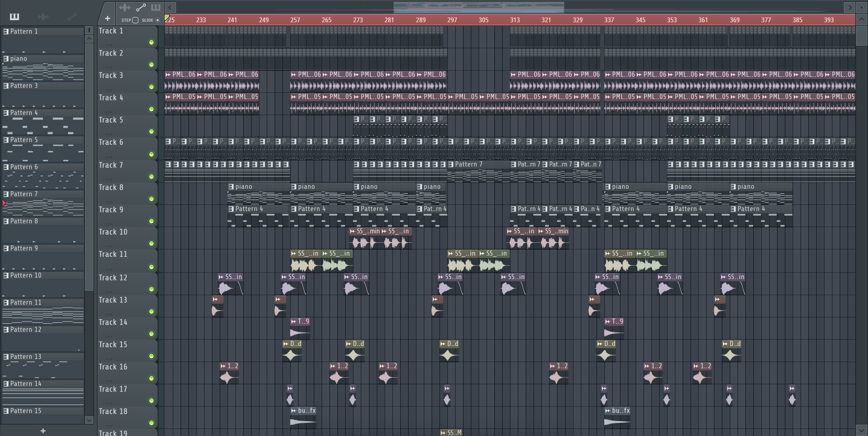Select the SS..M clip on Track 19

pyautogui.click(x=451, y=433)
